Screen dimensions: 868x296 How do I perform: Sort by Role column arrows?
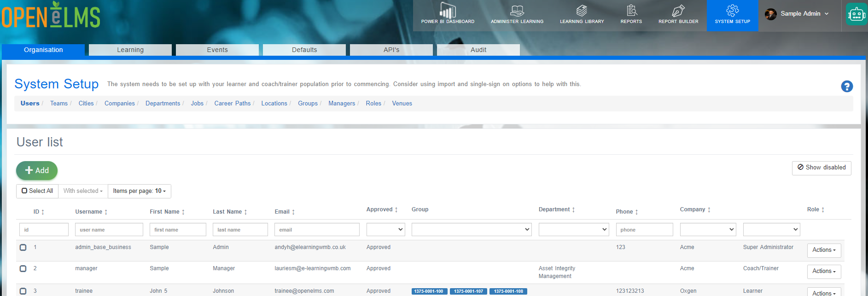[x=823, y=210]
